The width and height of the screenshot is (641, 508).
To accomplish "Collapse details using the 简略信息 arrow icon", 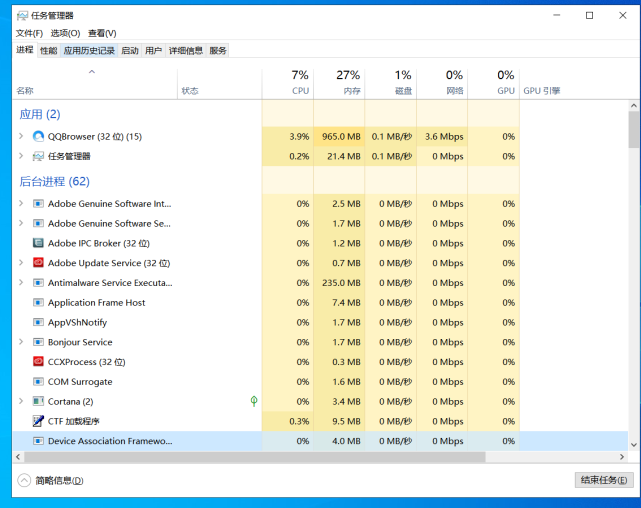I will 24,480.
